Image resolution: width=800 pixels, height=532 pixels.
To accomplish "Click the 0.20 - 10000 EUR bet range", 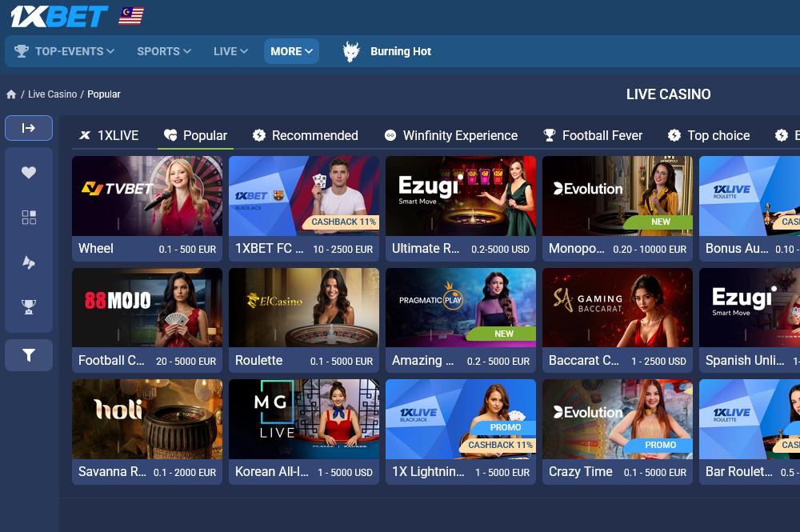I will 650,250.
